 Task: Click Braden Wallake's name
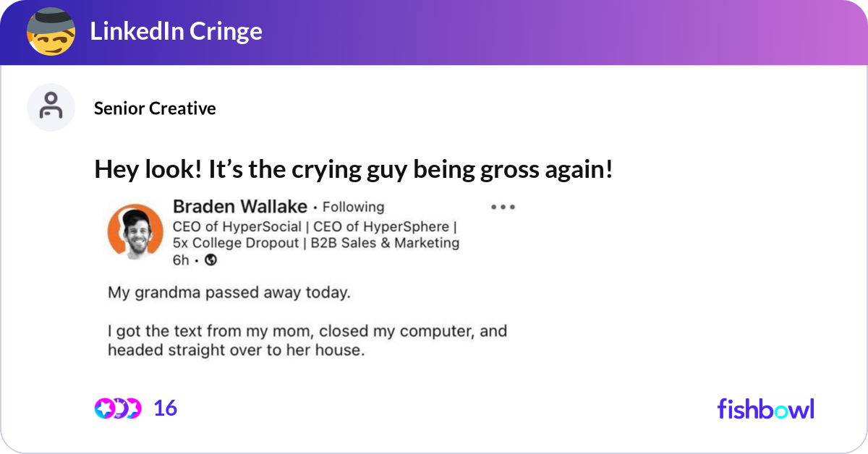tap(239, 206)
